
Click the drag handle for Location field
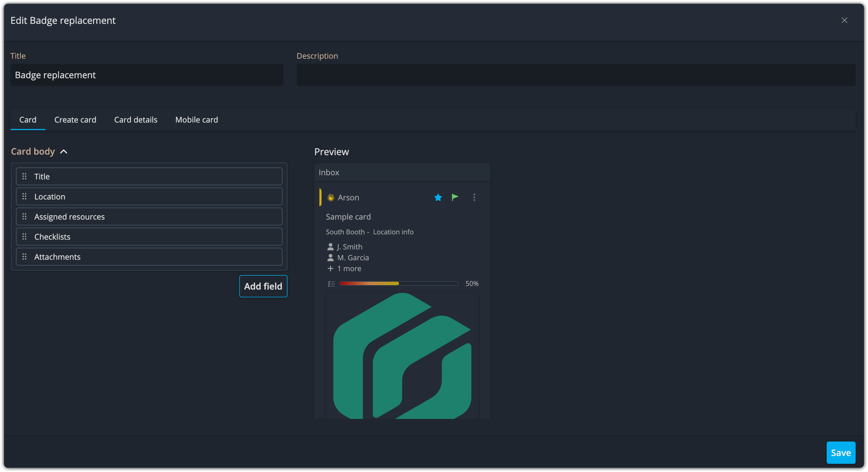click(x=24, y=196)
